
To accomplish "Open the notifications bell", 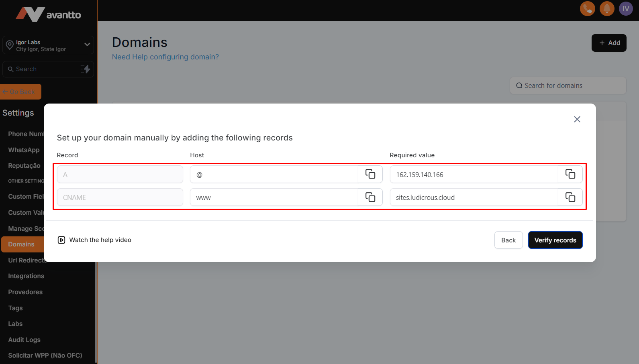I will tap(606, 9).
